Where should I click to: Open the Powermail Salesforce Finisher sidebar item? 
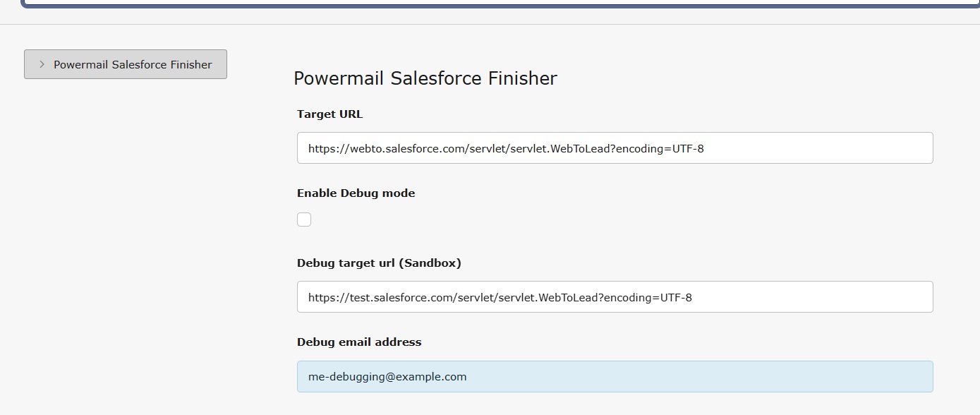[x=126, y=64]
